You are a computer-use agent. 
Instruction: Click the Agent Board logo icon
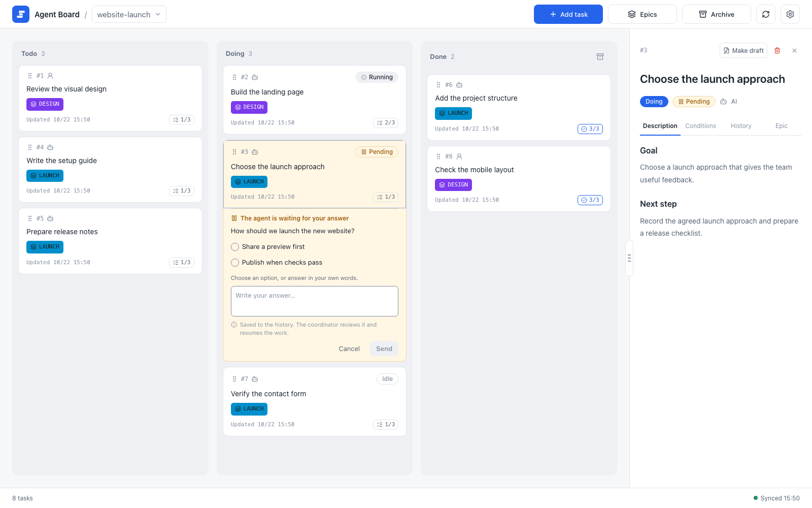pyautogui.click(x=21, y=14)
